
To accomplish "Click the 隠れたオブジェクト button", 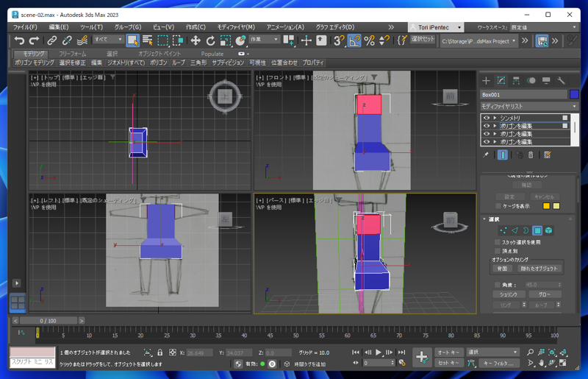I will coord(539,269).
